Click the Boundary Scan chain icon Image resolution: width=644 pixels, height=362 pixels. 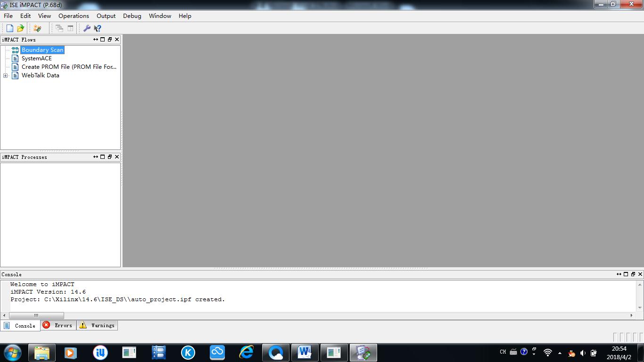click(x=15, y=50)
